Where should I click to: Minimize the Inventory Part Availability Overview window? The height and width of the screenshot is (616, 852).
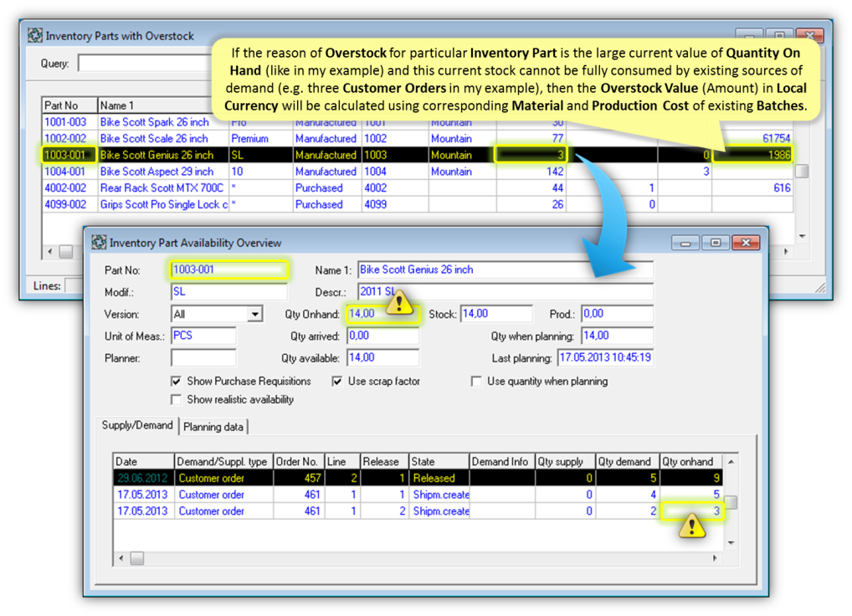coord(685,242)
